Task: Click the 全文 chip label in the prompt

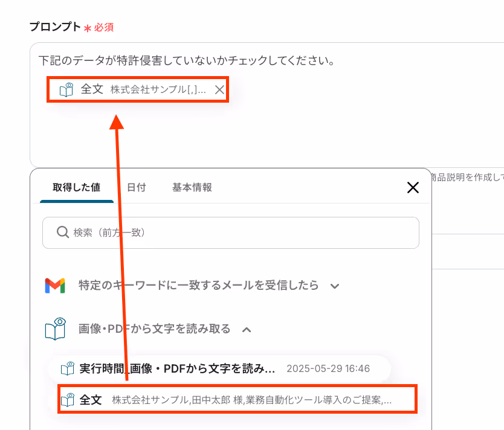Action: (x=92, y=89)
